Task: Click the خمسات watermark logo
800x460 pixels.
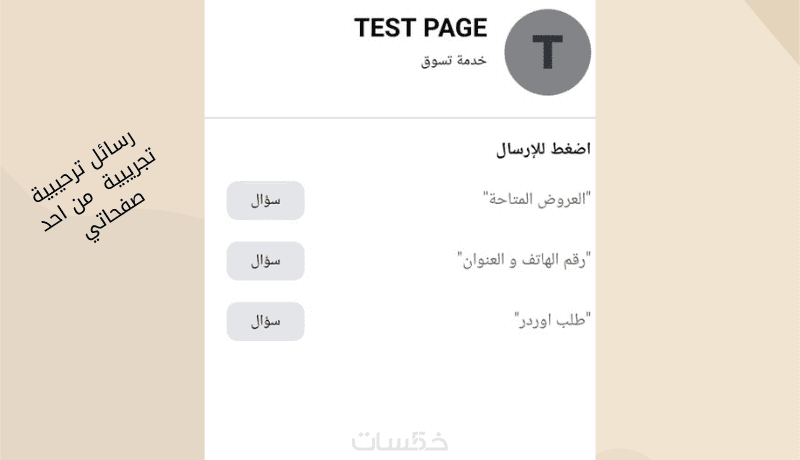Action: coord(400,441)
